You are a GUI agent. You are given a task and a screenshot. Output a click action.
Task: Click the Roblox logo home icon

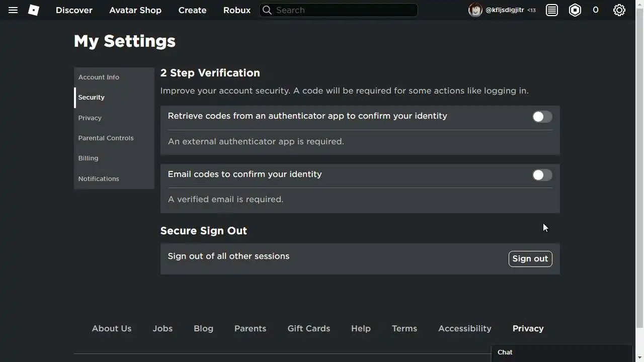34,10
